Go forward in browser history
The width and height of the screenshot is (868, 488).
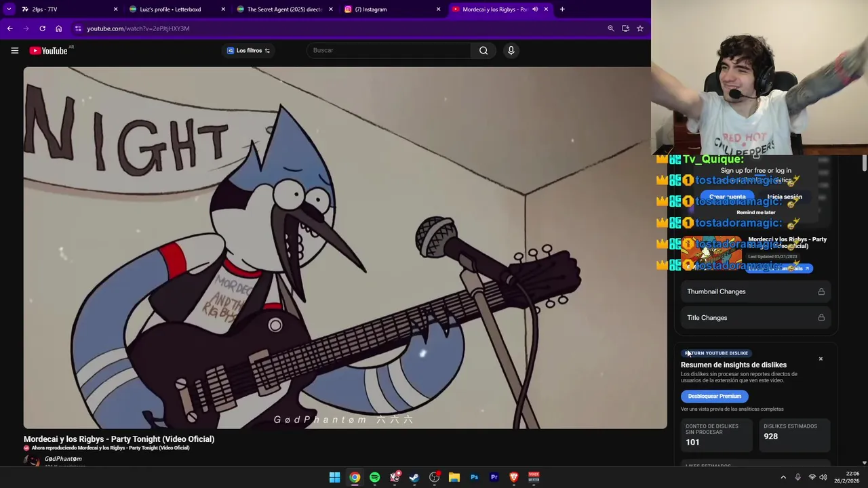pyautogui.click(x=26, y=28)
